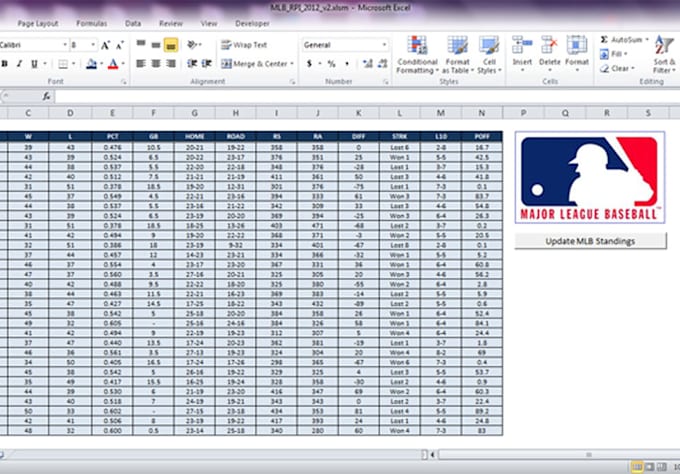Apply Comma Style
This screenshot has height=474, width=680.
(347, 64)
